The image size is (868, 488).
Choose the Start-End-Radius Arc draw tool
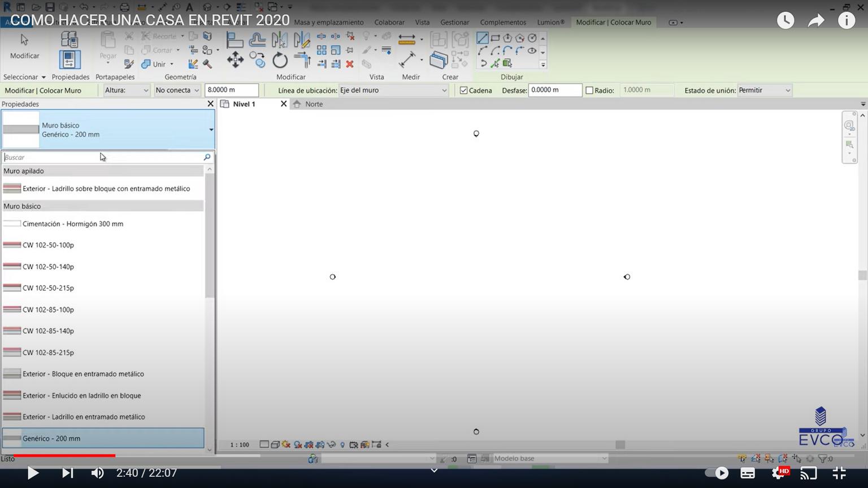(483, 51)
